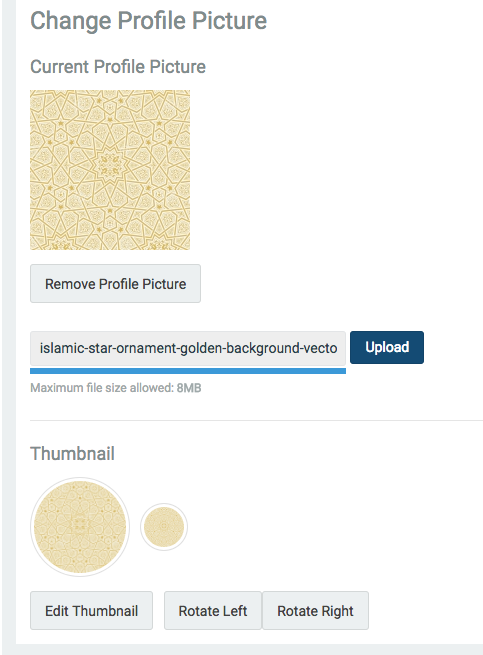Click the Thumbnail section heading
This screenshot has height=655, width=483.
pyautogui.click(x=72, y=454)
